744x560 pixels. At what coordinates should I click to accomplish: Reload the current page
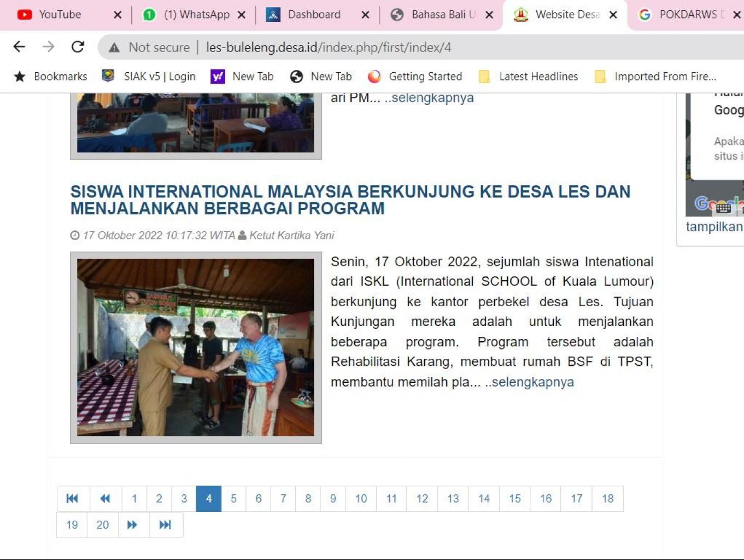[x=78, y=47]
